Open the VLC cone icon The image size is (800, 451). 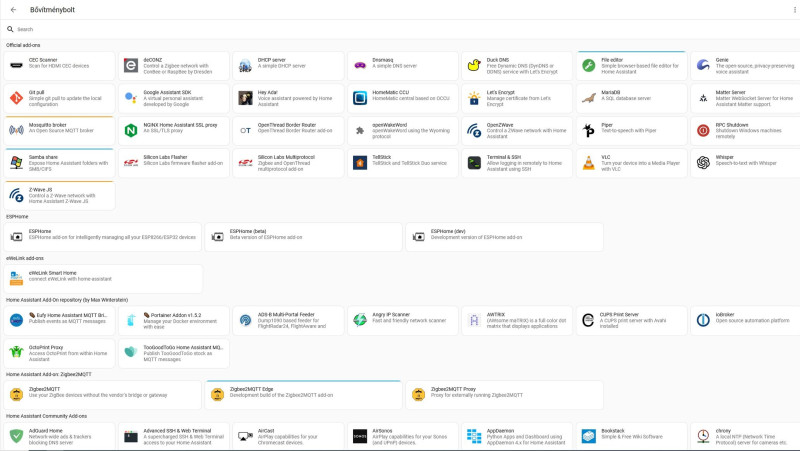tap(588, 163)
